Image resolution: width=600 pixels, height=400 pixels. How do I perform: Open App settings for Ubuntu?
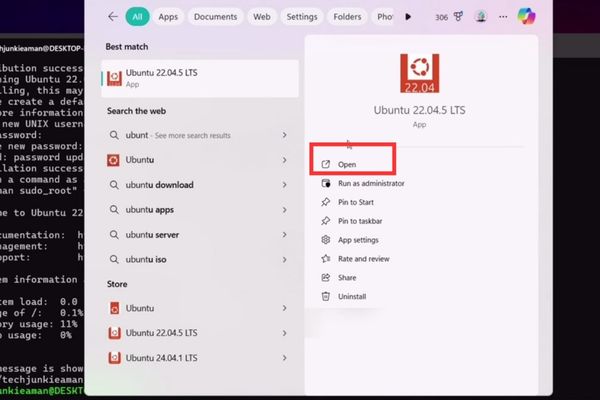point(358,240)
